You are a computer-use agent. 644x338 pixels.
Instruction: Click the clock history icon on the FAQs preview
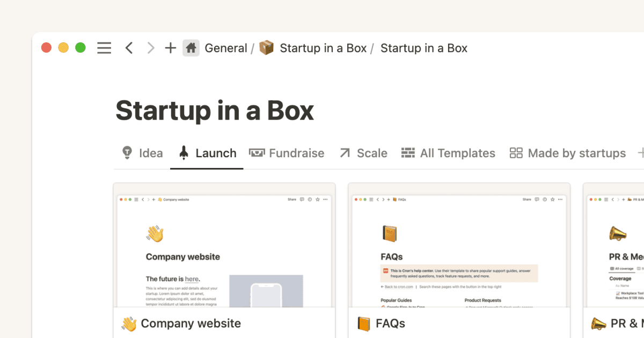[545, 199]
